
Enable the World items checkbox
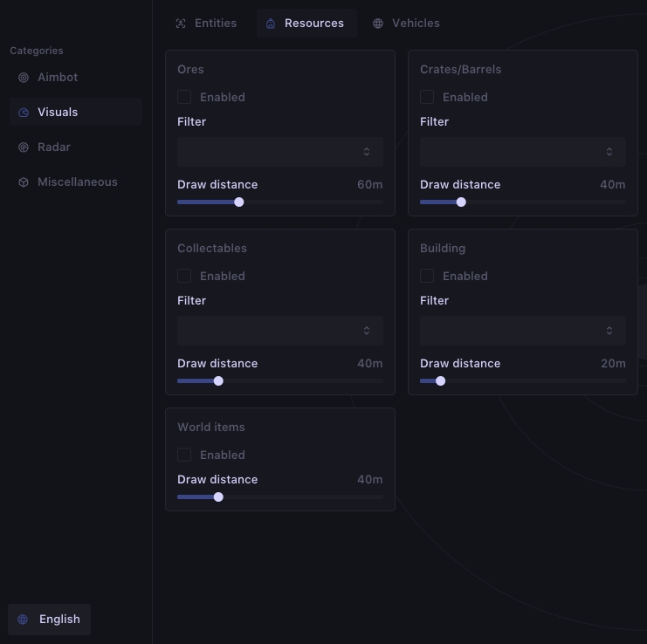[184, 455]
